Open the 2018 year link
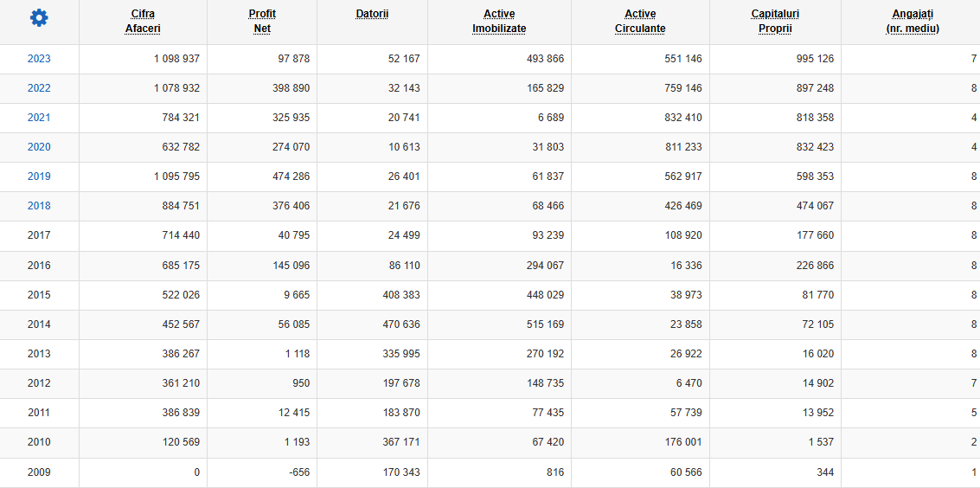The width and height of the screenshot is (980, 488). pos(39,206)
